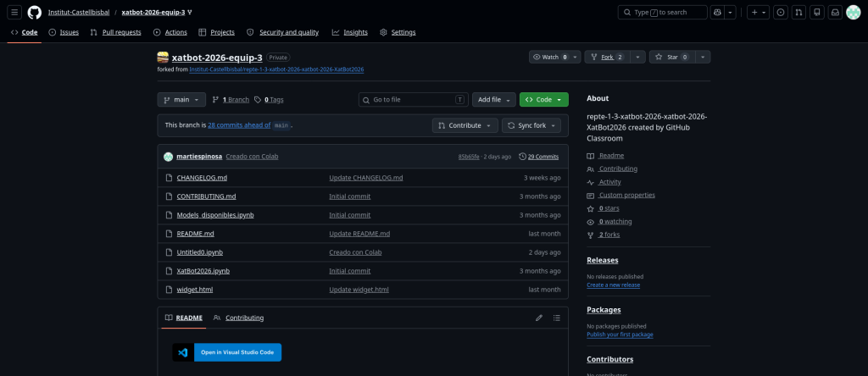The width and height of the screenshot is (868, 376).
Task: Open the green Code dropdown
Action: pyautogui.click(x=543, y=99)
